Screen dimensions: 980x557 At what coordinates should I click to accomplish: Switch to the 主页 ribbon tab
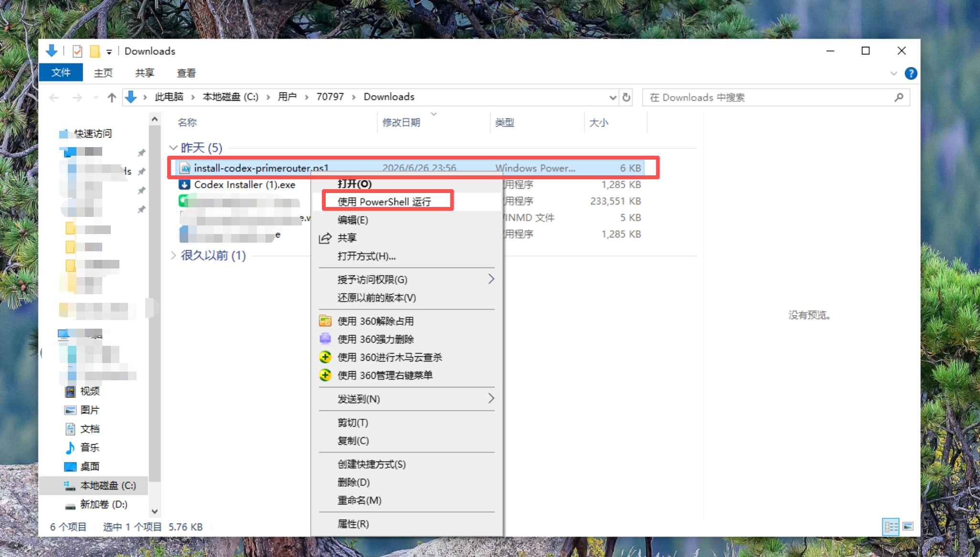click(103, 73)
